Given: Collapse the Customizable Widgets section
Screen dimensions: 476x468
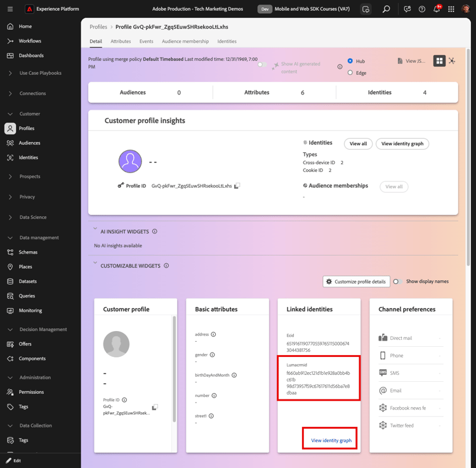Looking at the screenshot, I should [x=95, y=263].
